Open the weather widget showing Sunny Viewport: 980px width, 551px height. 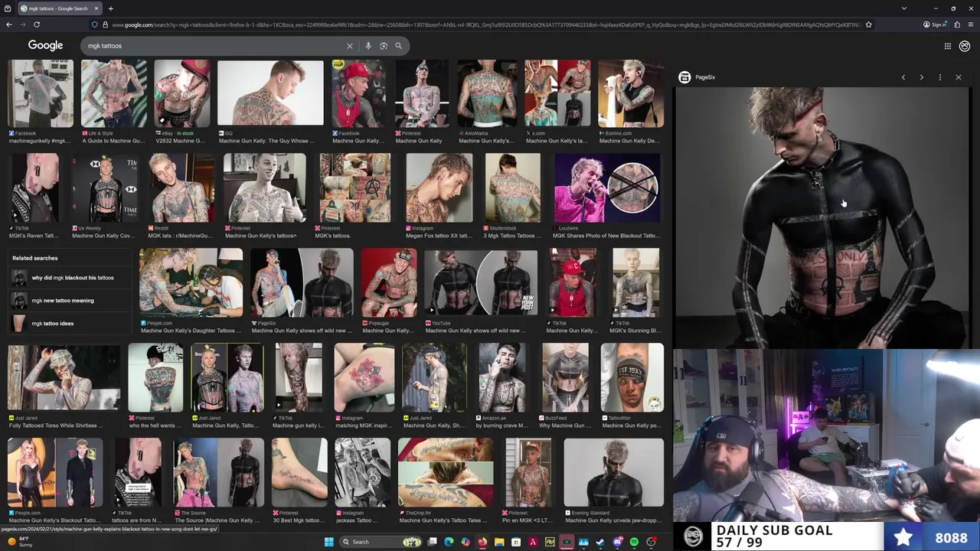click(18, 542)
